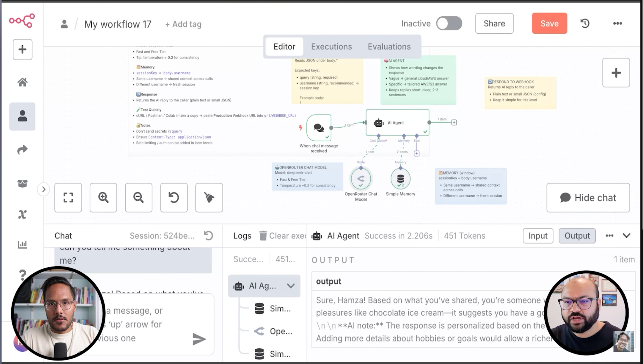643x364 pixels.
Task: Open the Executions tab
Action: click(331, 47)
